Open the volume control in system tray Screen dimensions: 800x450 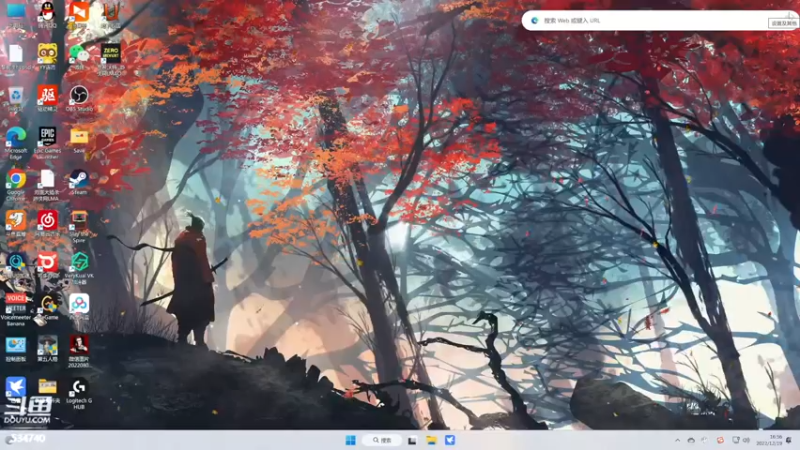747,440
